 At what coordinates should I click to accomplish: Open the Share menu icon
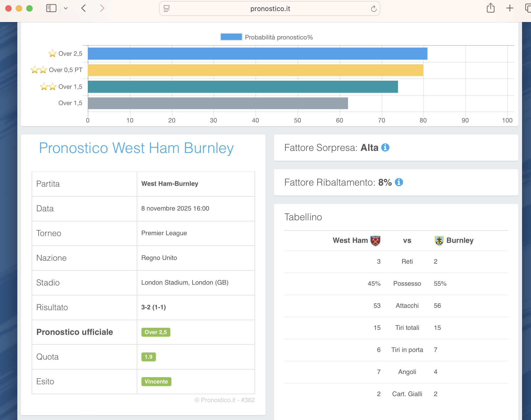490,8
